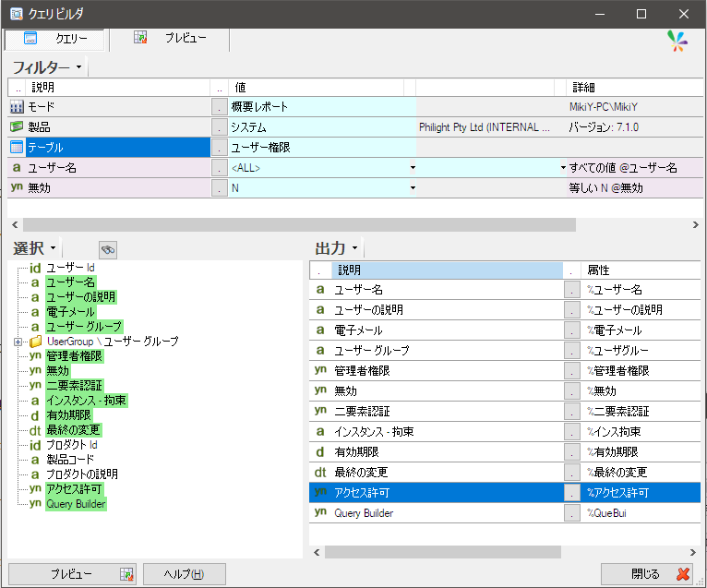Click attribute button for output 二要素認証 row
The image size is (707, 588).
pos(571,412)
